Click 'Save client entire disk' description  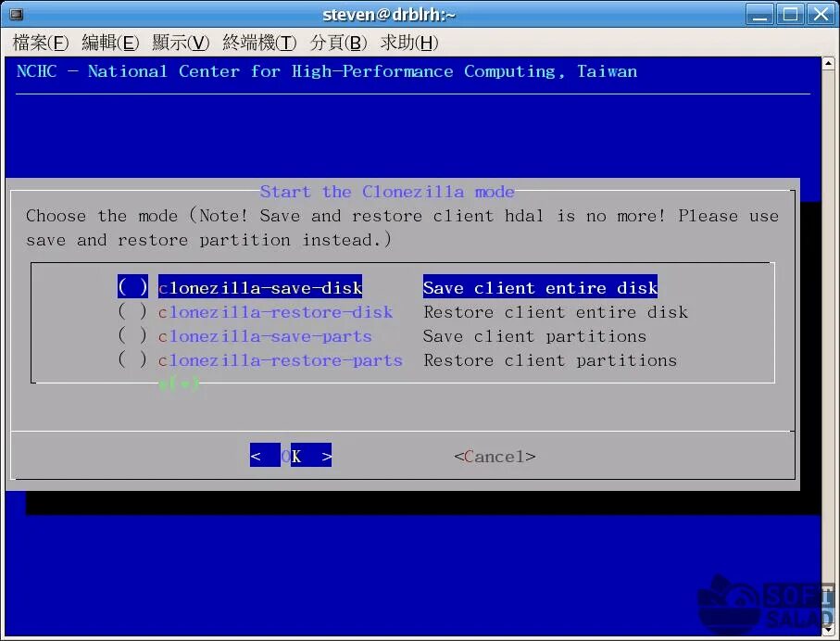tap(540, 288)
